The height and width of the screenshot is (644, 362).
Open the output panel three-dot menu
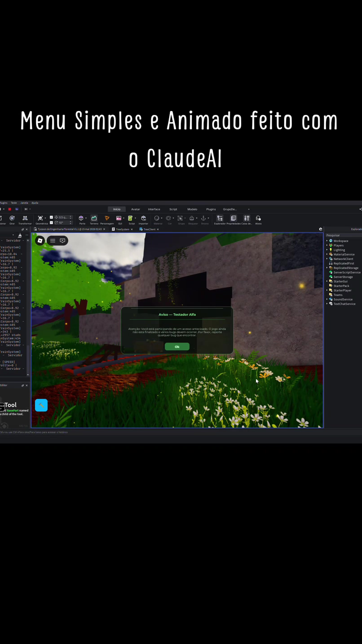[27, 235]
